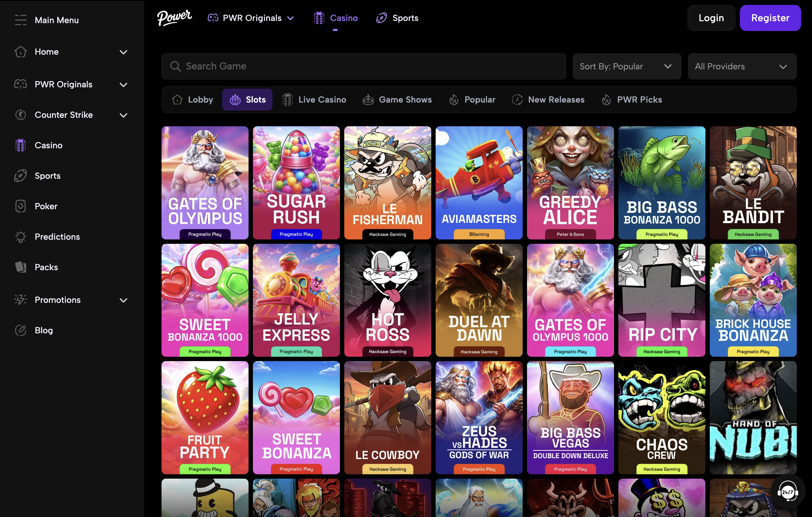Open the Sugar Rush game tile
812x517 pixels.
pyautogui.click(x=296, y=183)
